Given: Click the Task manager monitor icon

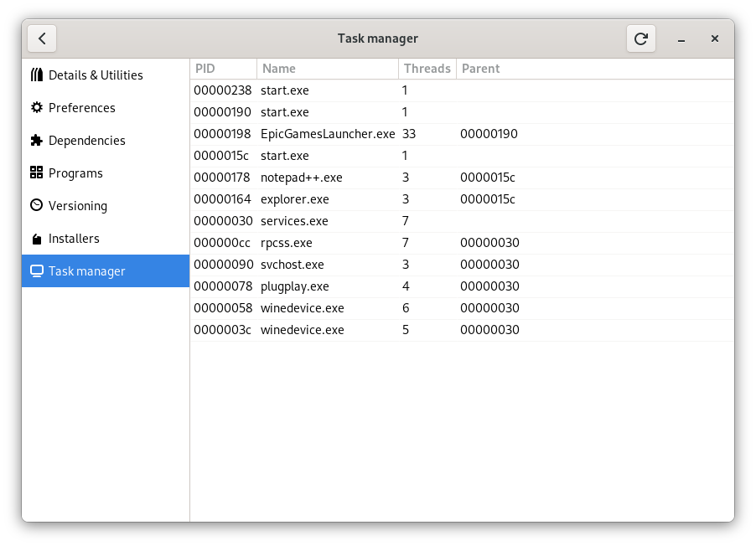Looking at the screenshot, I should (35, 270).
